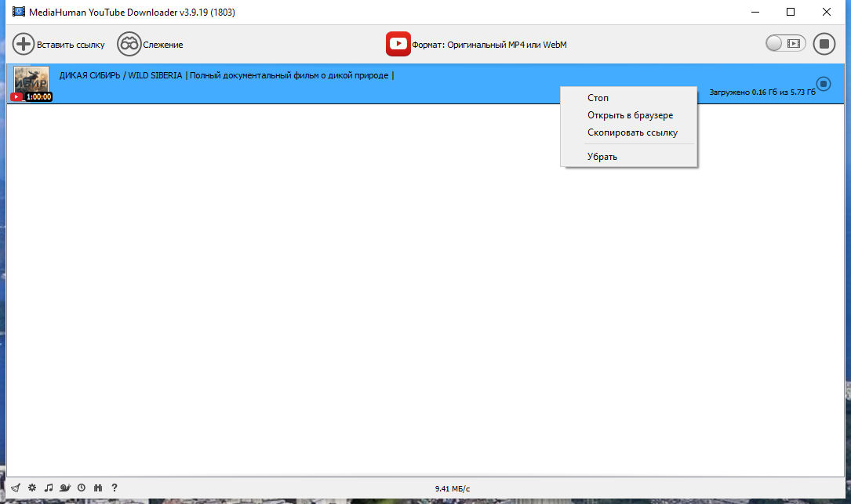This screenshot has width=851, height=504.
Task: Toggle the snail speed limit icon
Action: pyautogui.click(x=65, y=488)
